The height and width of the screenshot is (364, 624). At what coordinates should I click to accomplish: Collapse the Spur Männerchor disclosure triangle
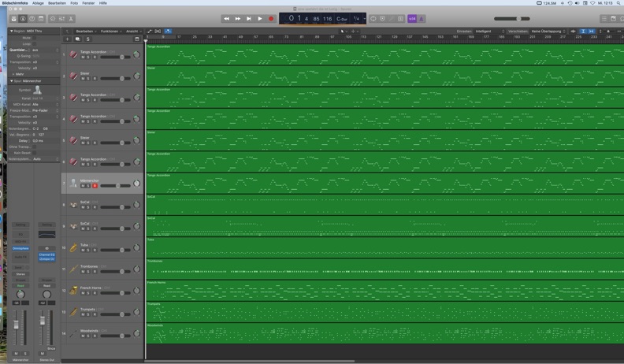(11, 80)
